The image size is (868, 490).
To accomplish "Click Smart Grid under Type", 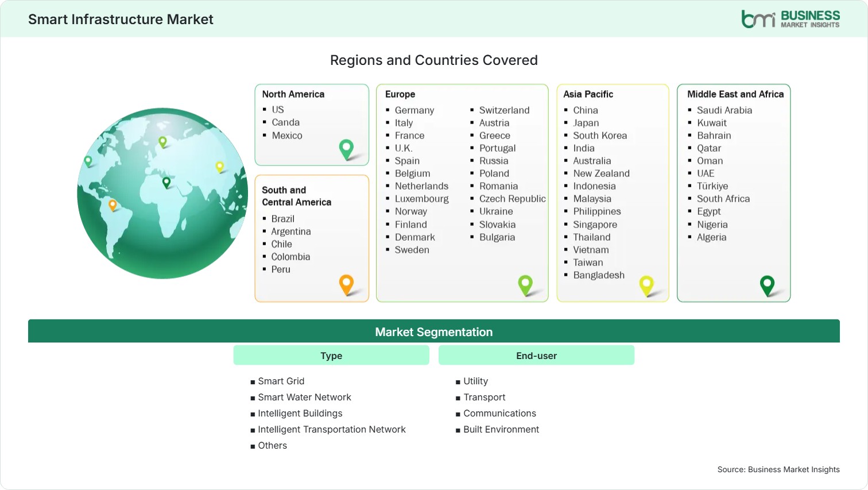I will [281, 381].
